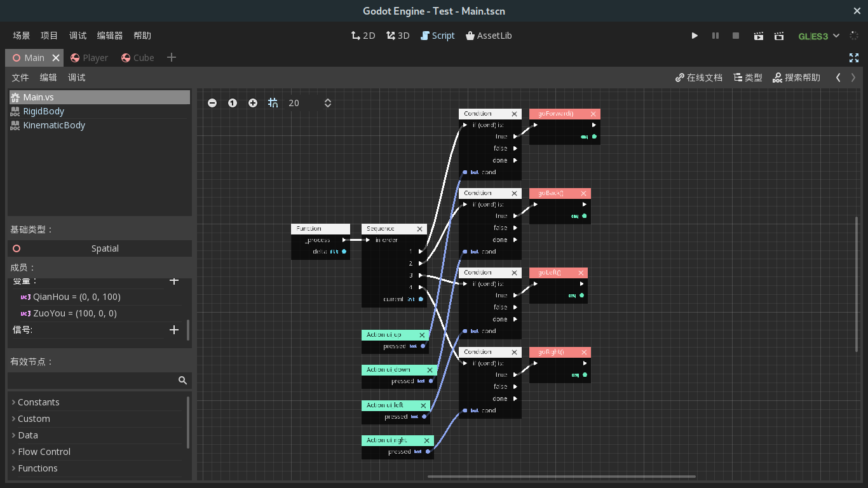The height and width of the screenshot is (488, 868).
Task: Go to previous edit history
Action: [838, 78]
